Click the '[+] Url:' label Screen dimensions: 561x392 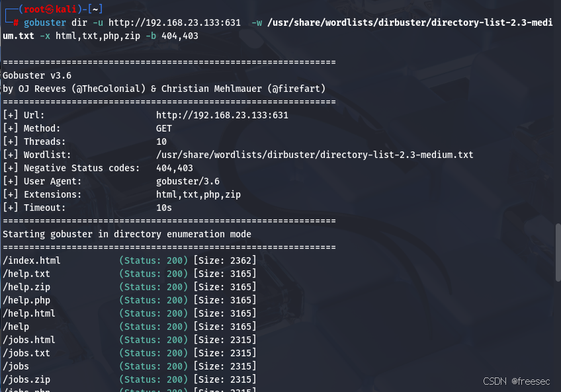coord(24,115)
